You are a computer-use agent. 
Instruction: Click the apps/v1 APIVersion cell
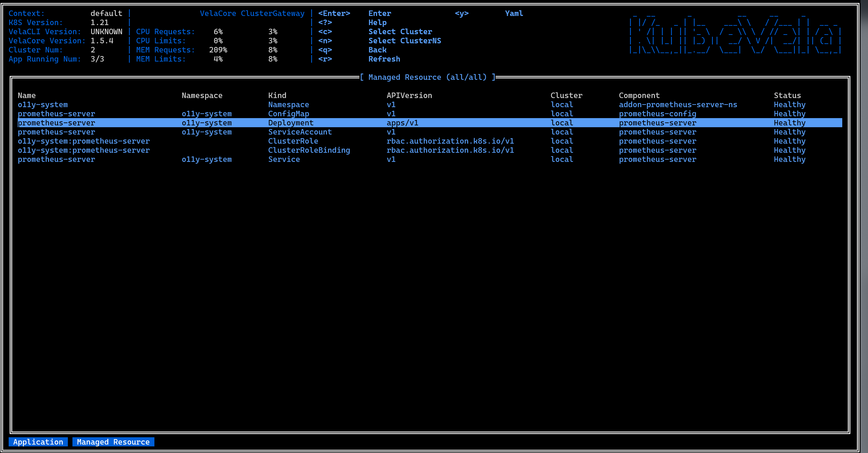point(402,123)
